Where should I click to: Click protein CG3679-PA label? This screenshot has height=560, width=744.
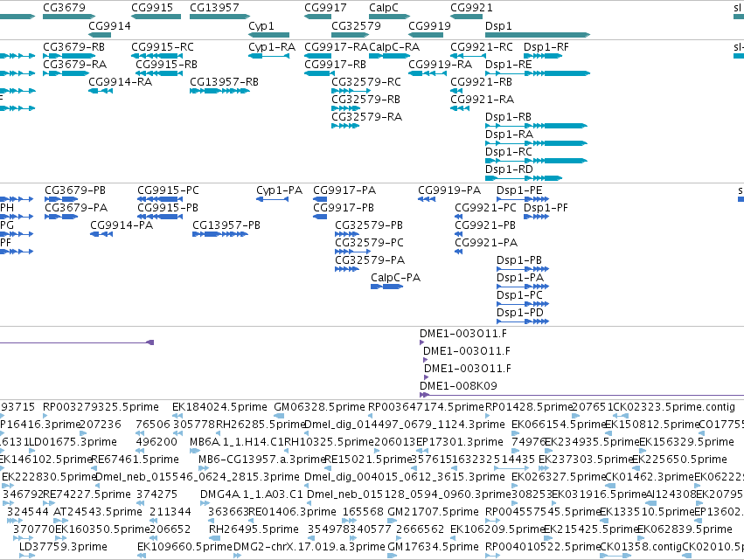(x=76, y=208)
